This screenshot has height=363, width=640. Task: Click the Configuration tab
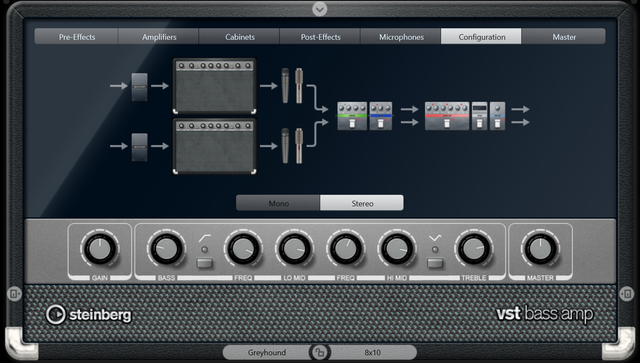(481, 37)
